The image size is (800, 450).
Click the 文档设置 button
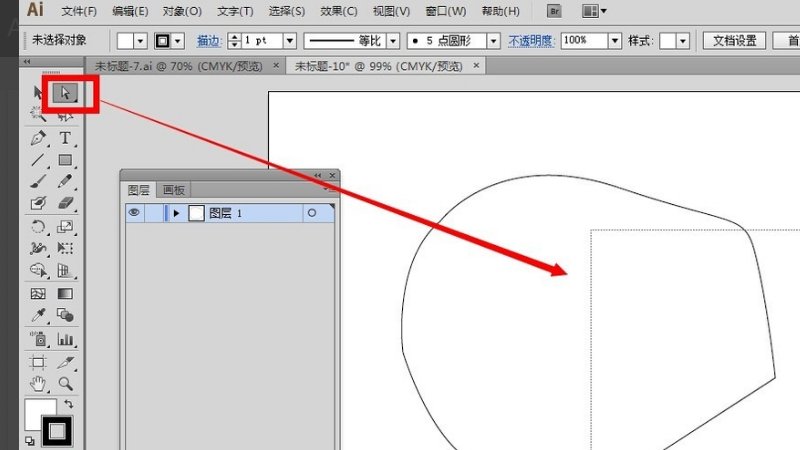pos(734,41)
